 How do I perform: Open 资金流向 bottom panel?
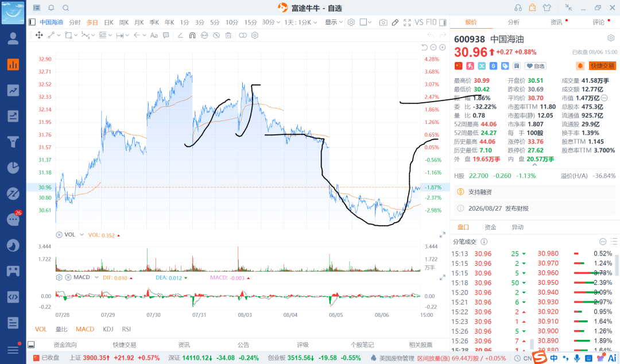pos(65,344)
